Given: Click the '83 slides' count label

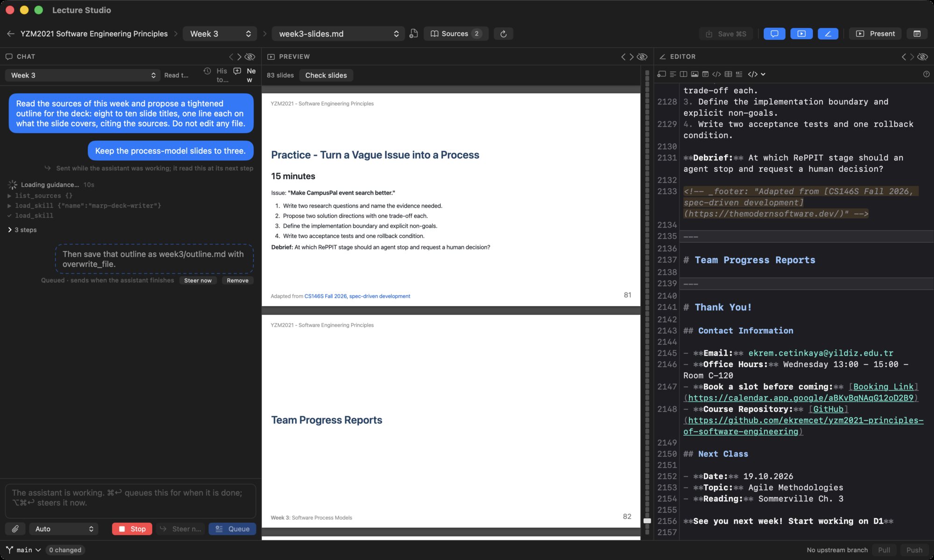Looking at the screenshot, I should click(280, 75).
